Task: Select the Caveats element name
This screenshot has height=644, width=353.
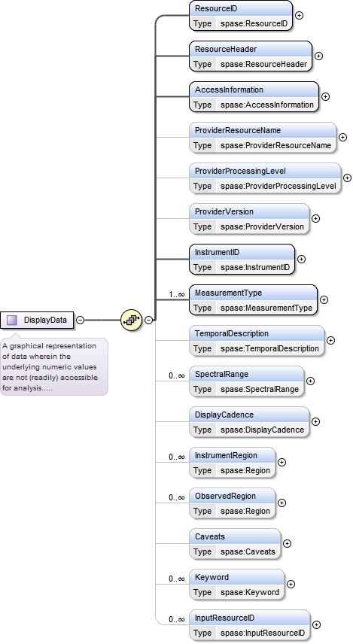Action: point(209,537)
